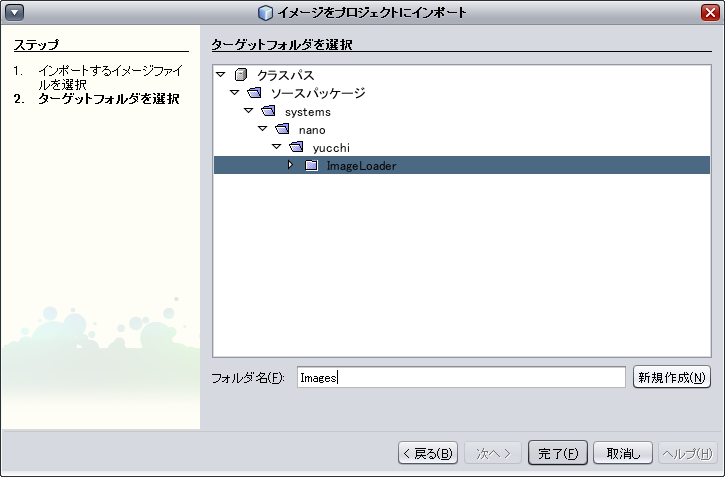The image size is (725, 477).
Task: Collapse the ソースパッケージ node
Action: click(235, 93)
